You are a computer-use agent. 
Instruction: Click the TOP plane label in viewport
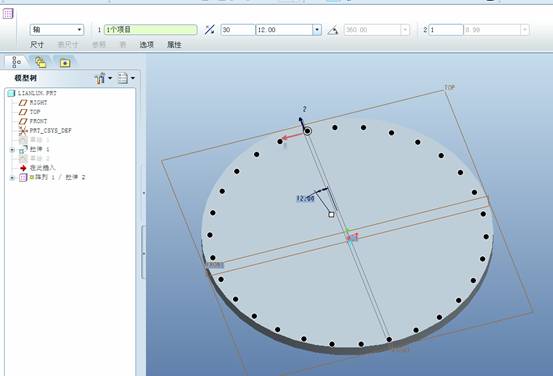pyautogui.click(x=450, y=87)
